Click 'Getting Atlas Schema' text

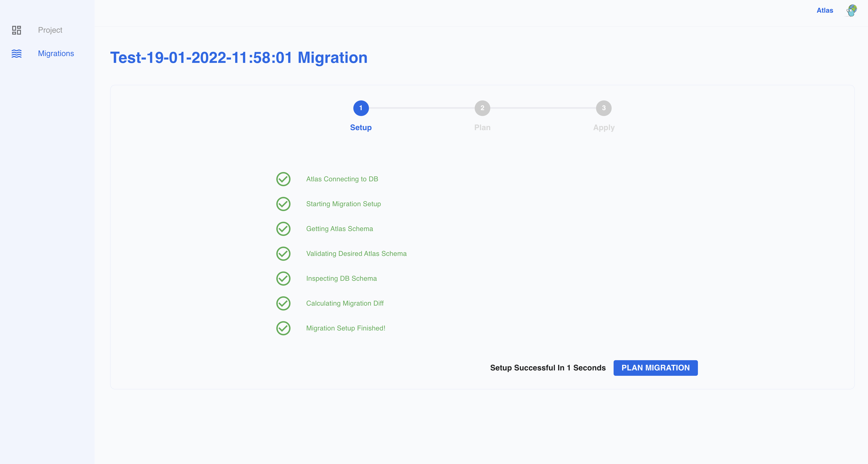339,229
